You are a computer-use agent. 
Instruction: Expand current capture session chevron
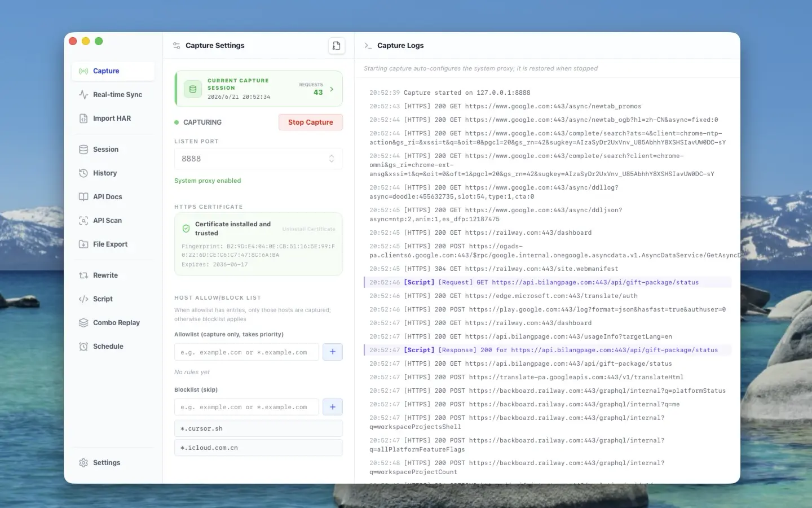(332, 89)
